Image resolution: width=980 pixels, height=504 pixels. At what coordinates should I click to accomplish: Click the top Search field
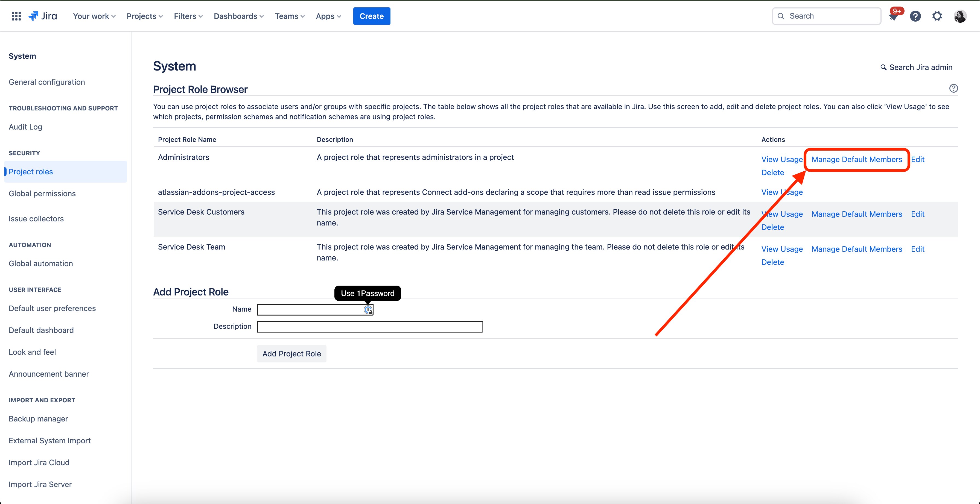(x=827, y=16)
